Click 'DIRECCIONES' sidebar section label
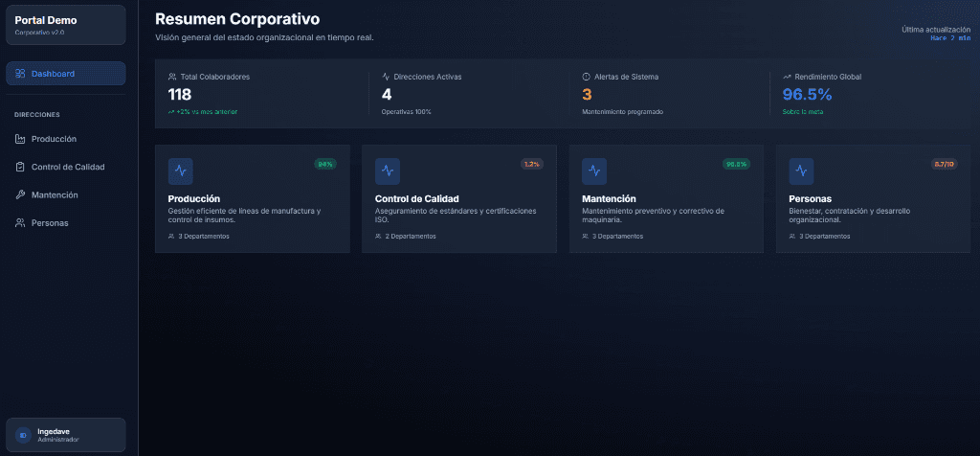Screen dimensions: 980x456 tap(37, 115)
